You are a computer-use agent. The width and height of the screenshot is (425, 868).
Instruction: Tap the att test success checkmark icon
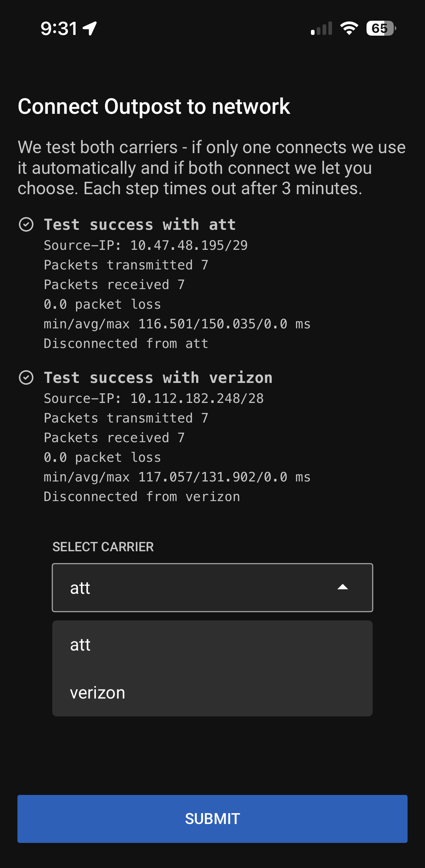click(x=26, y=225)
